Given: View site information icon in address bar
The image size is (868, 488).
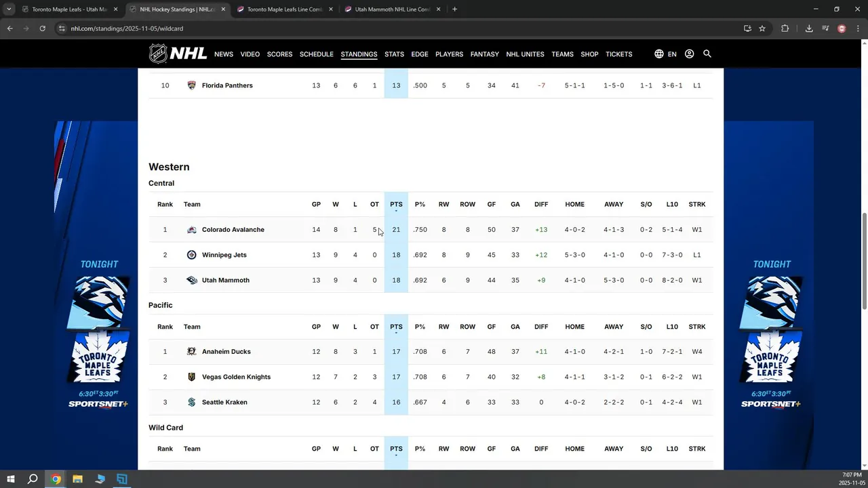Looking at the screenshot, I should (x=62, y=28).
